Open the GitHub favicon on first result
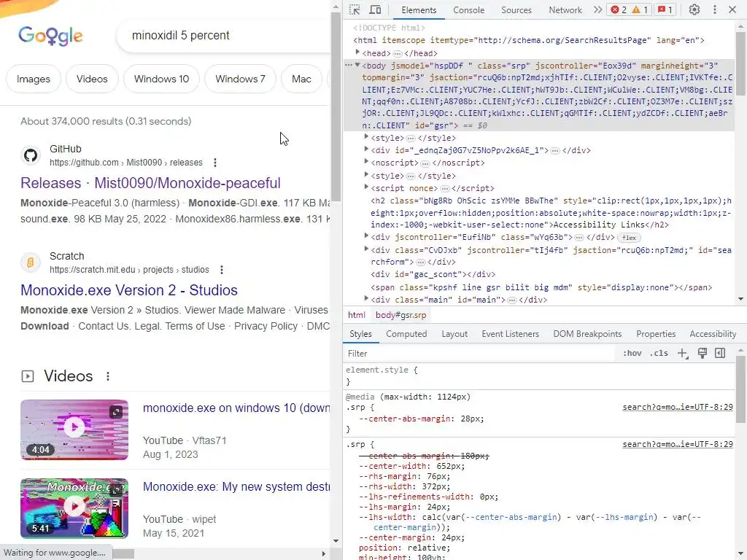Image resolution: width=747 pixels, height=560 pixels. [31, 155]
